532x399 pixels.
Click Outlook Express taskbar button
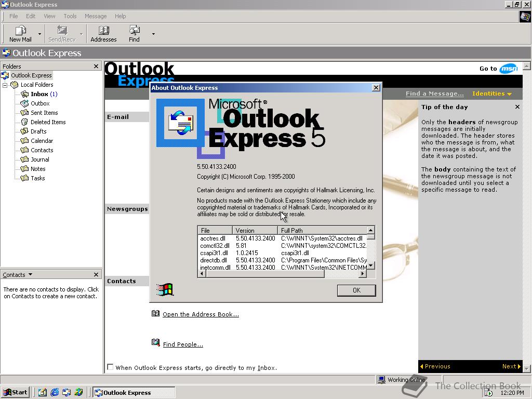point(134,393)
